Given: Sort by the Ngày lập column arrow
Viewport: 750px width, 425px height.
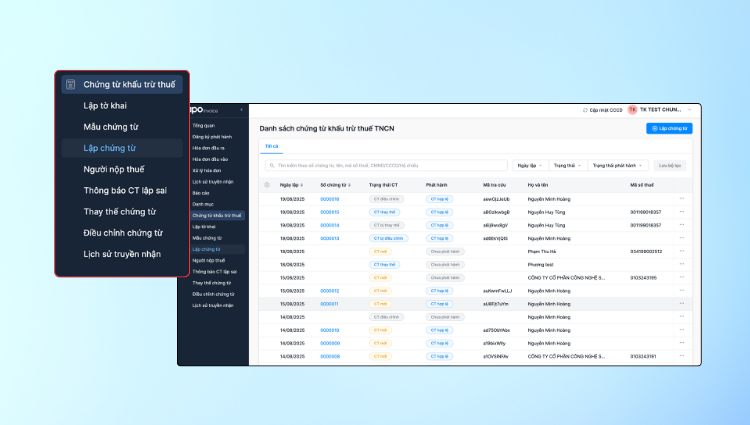Looking at the screenshot, I should click(301, 185).
